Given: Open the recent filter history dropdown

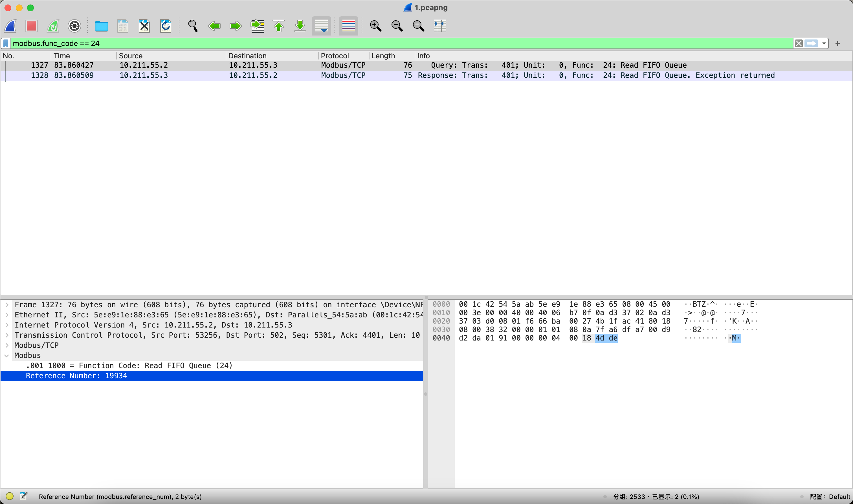Looking at the screenshot, I should coord(824,43).
